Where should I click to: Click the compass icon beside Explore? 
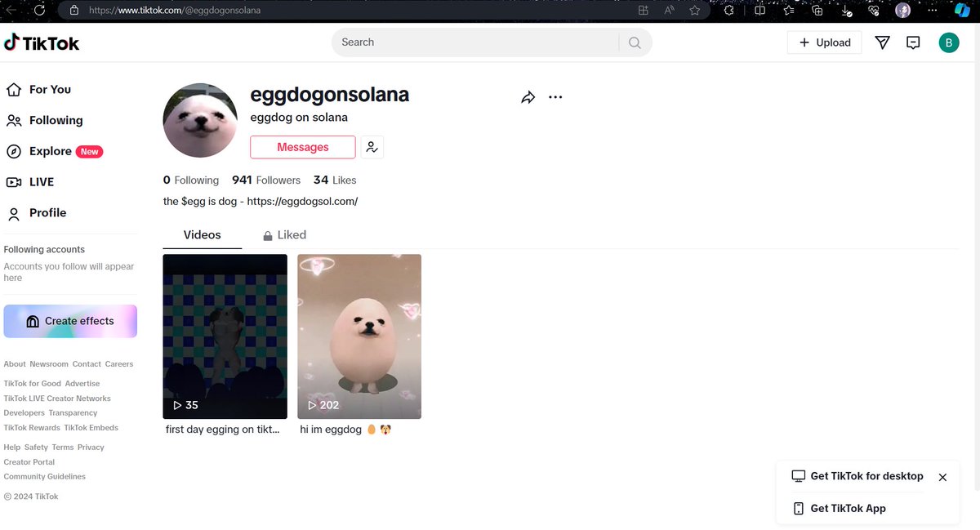pos(13,152)
